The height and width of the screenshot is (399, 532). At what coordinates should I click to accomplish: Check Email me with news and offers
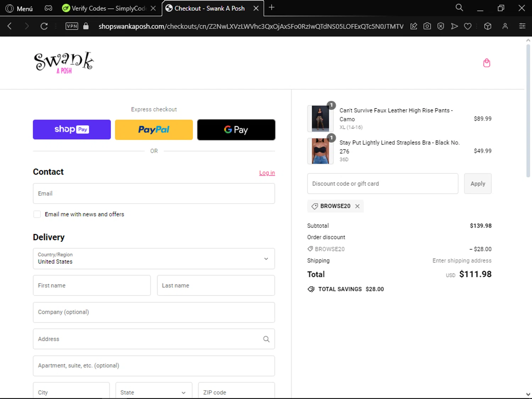(x=37, y=214)
